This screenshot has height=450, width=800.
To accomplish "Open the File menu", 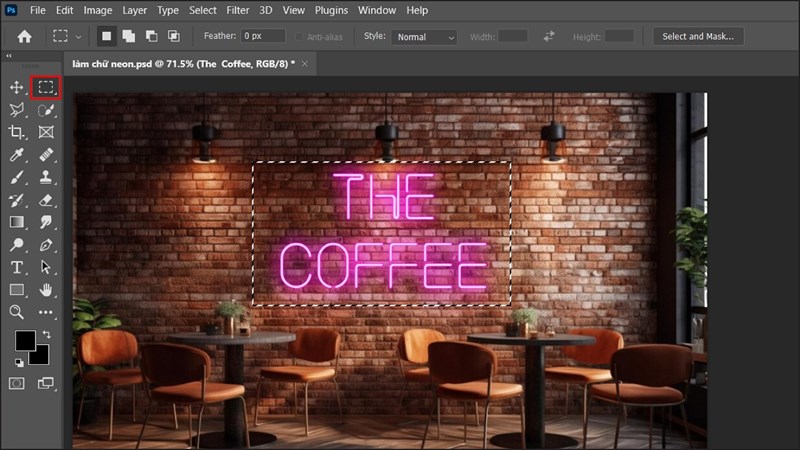I will pos(38,10).
